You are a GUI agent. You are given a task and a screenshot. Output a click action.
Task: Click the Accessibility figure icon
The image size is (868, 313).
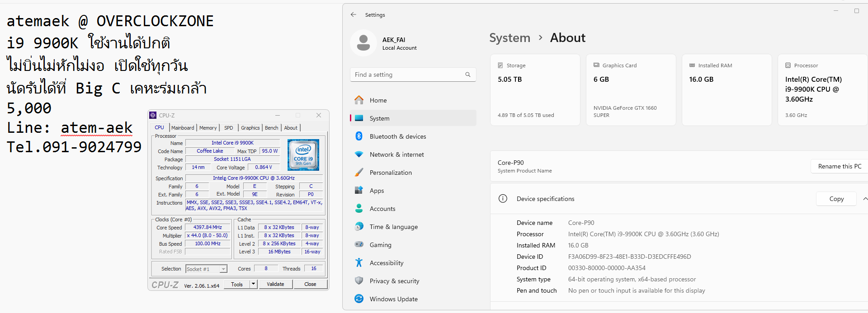359,262
